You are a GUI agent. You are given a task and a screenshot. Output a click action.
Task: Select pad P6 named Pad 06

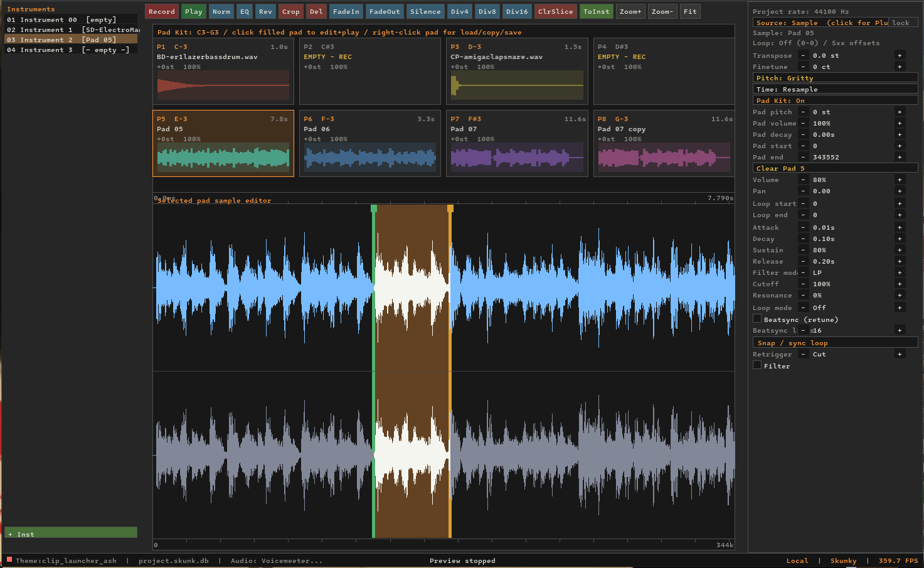(x=370, y=144)
